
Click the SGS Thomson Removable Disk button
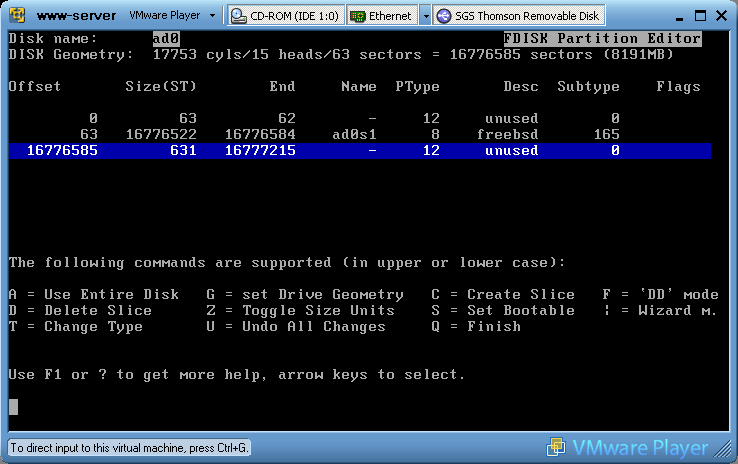tap(519, 16)
